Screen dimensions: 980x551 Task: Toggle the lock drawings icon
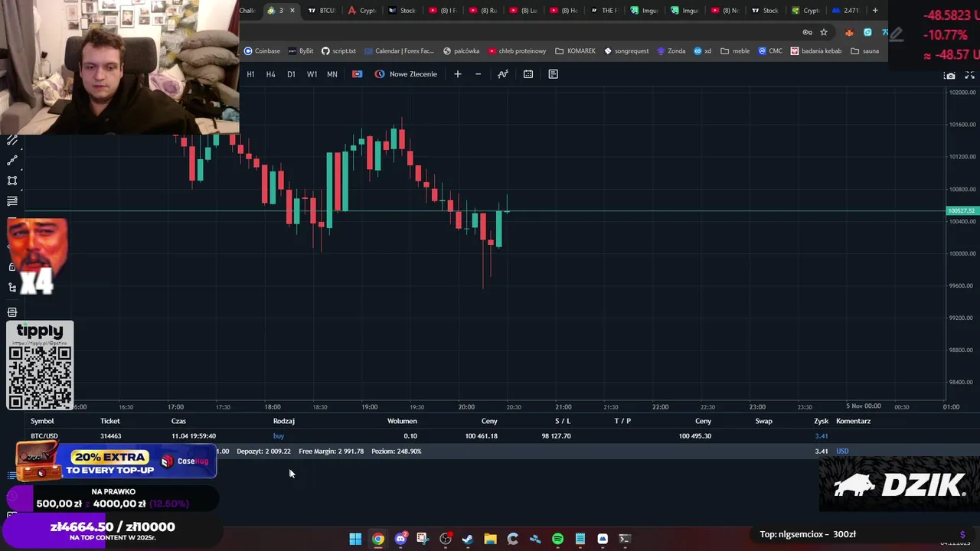coord(11,267)
